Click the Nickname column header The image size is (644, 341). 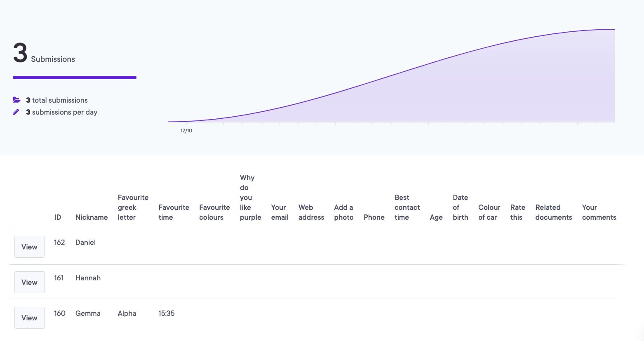[x=92, y=217]
